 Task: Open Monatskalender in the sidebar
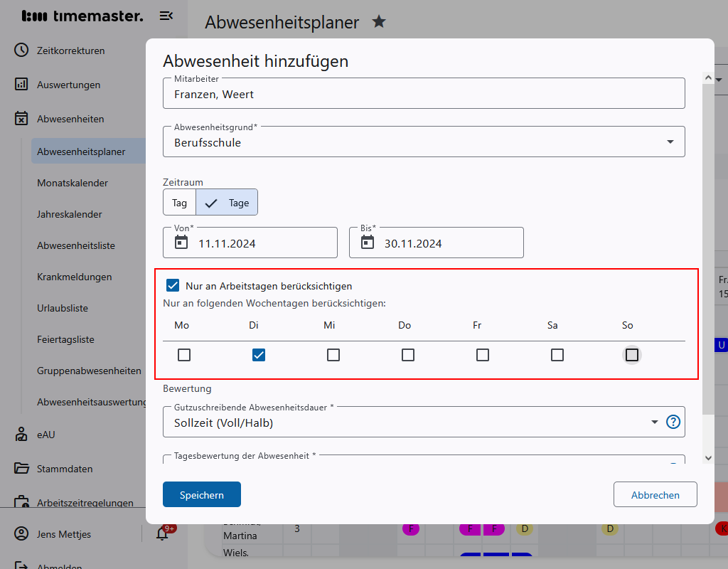point(73,183)
